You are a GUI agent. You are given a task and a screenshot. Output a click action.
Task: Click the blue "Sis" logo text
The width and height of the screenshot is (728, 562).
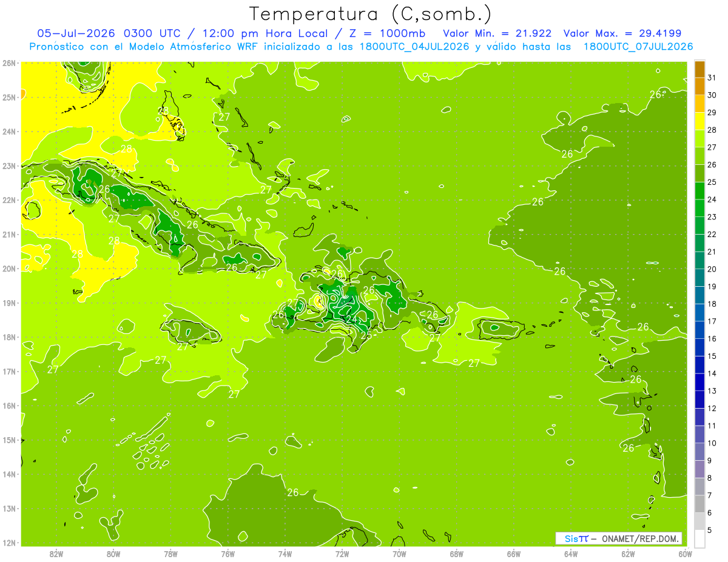(571, 538)
